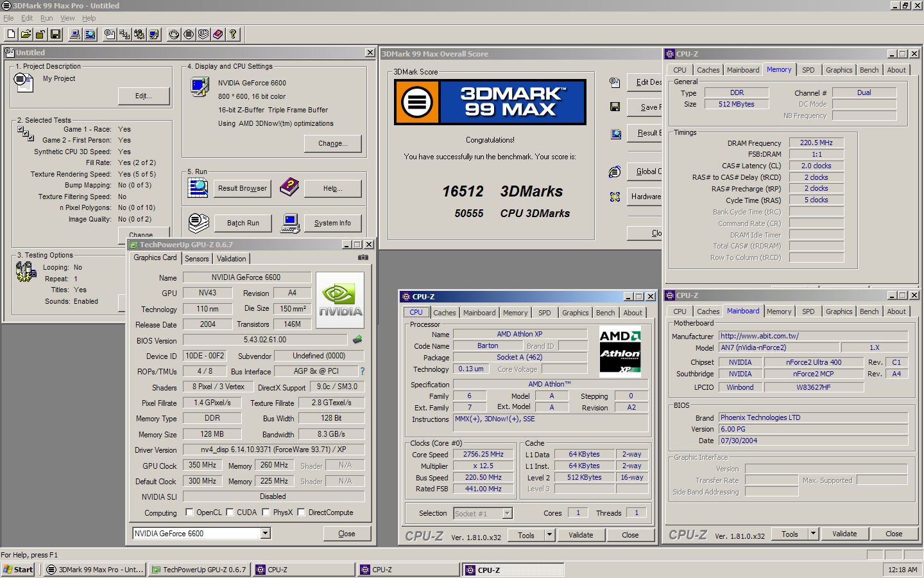Click the floppy icon beside Save in Score window
The width and height of the screenshot is (924, 578).
pyautogui.click(x=615, y=107)
